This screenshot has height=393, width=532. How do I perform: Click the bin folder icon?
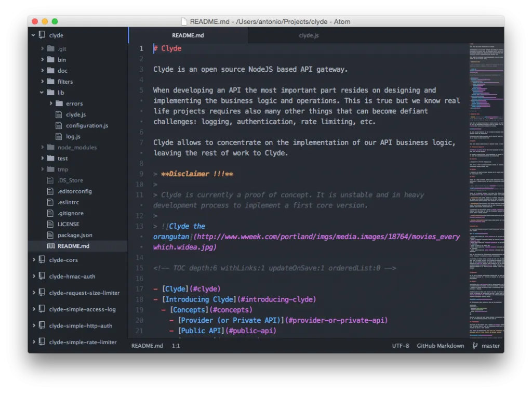[51, 59]
